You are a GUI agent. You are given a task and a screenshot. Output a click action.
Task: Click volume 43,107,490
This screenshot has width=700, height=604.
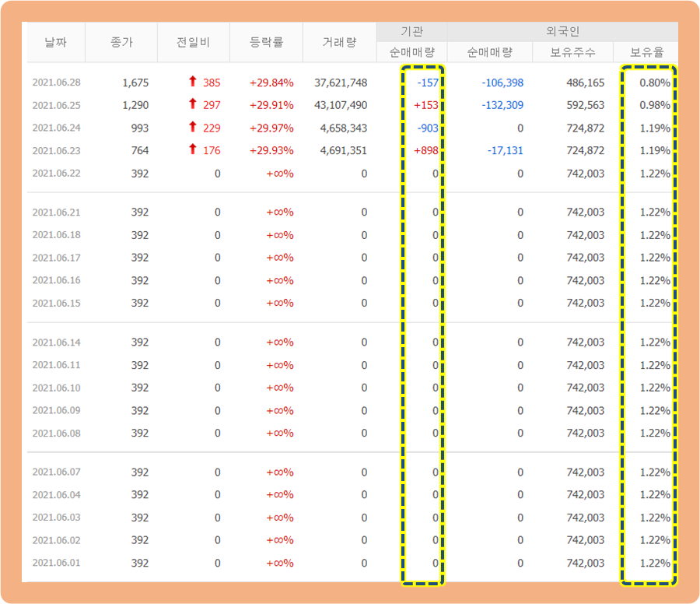point(341,105)
